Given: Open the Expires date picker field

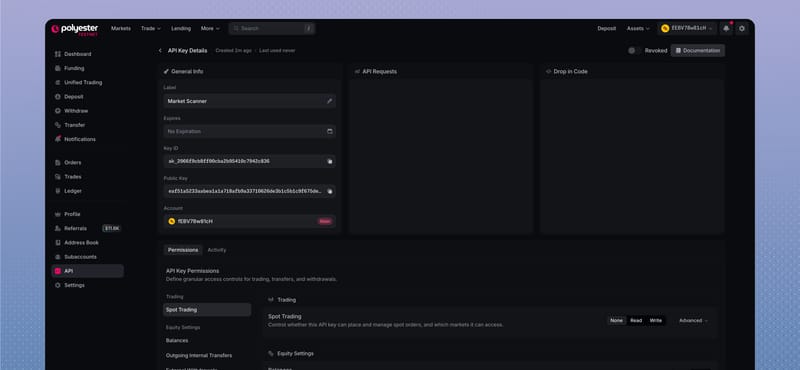Looking at the screenshot, I should click(x=249, y=131).
